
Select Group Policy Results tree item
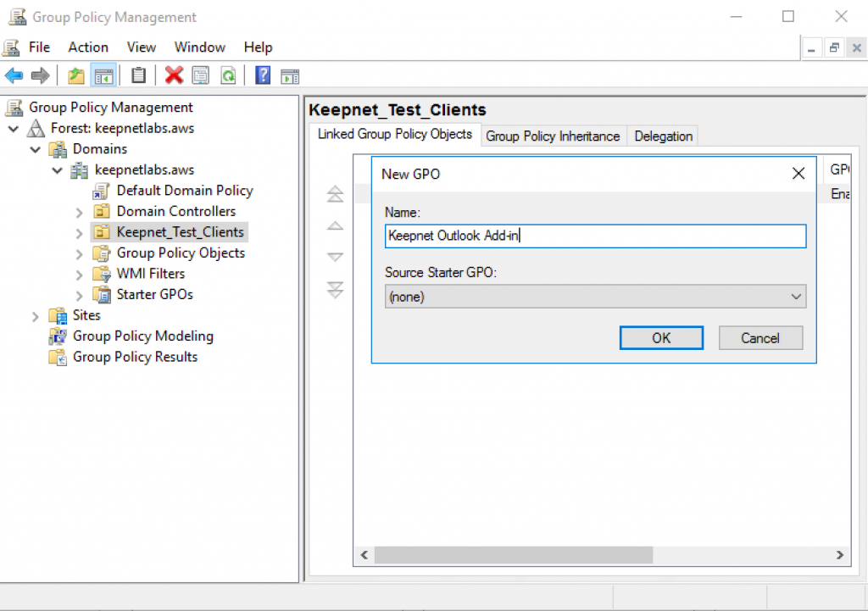(x=135, y=357)
